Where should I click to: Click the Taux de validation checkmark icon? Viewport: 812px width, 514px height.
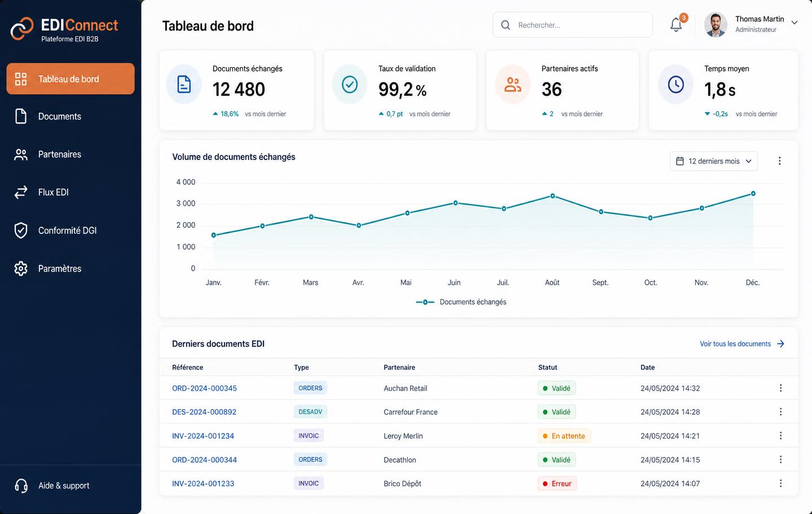[x=350, y=85]
